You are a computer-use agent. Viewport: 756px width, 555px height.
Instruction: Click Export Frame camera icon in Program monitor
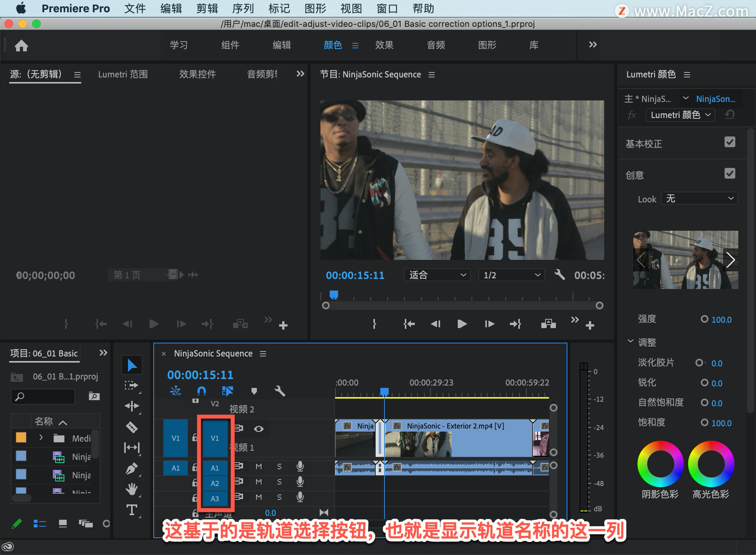pos(548,324)
